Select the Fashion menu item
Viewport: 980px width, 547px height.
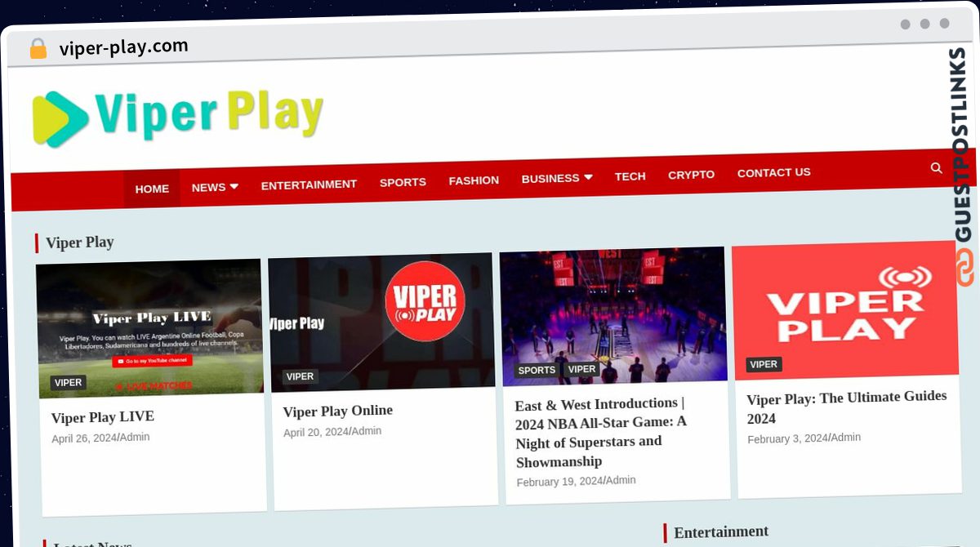pyautogui.click(x=474, y=180)
